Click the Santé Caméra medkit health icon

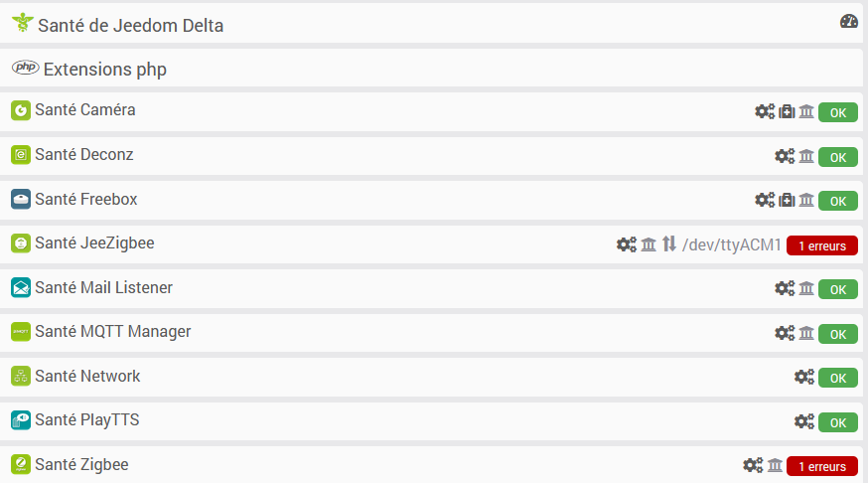coord(787,111)
